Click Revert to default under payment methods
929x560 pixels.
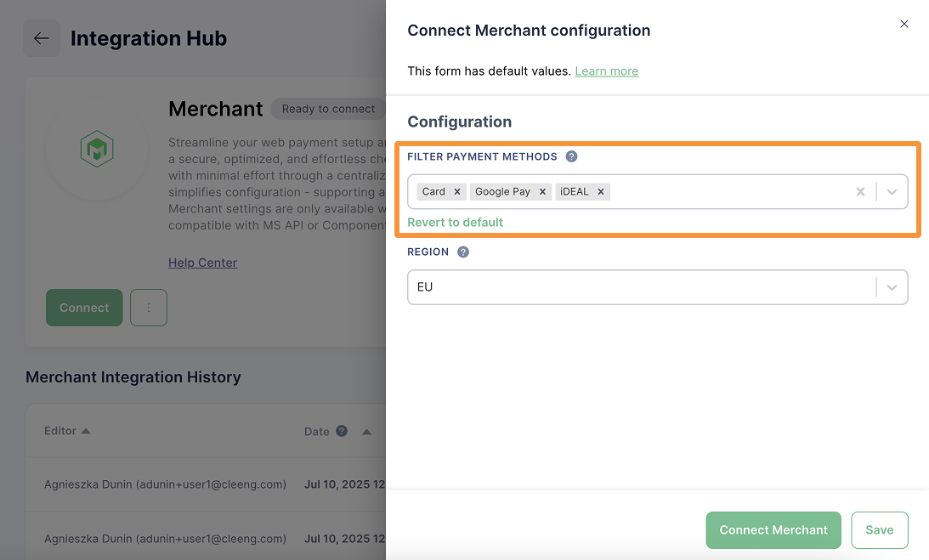tap(455, 222)
